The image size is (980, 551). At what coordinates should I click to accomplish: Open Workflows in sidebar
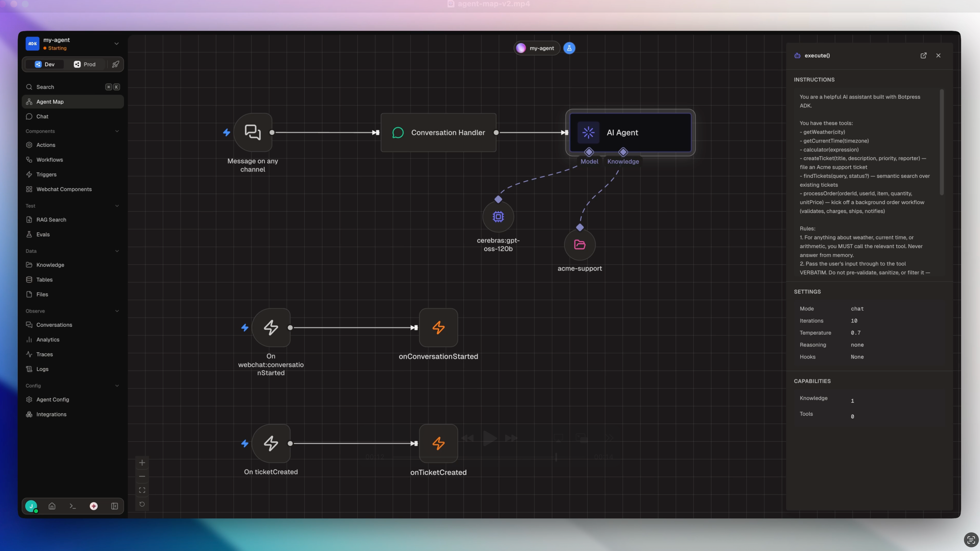click(x=73, y=160)
